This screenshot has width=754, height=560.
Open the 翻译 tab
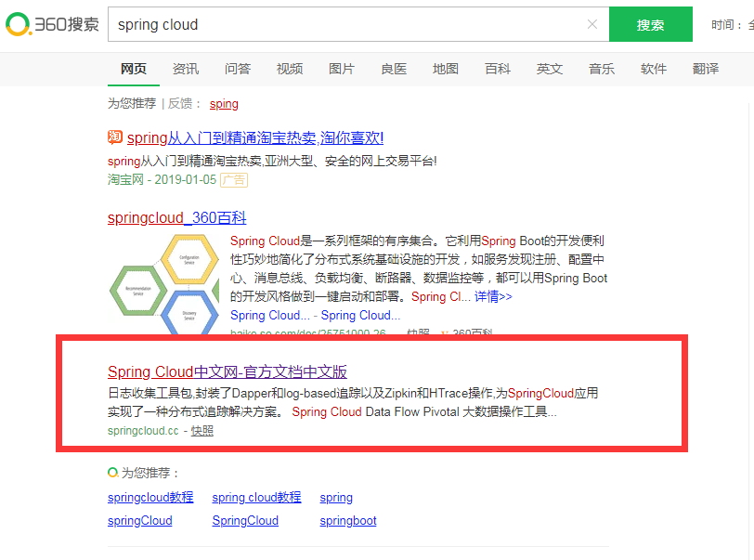(x=706, y=69)
